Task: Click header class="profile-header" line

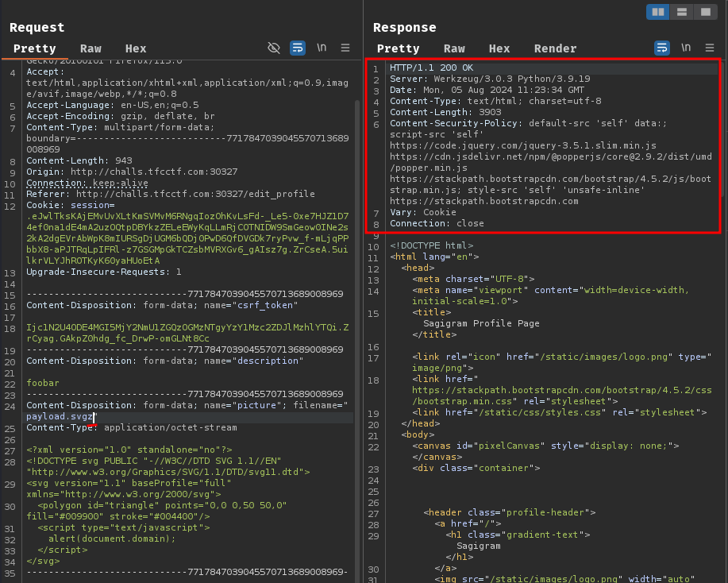Action: [510, 512]
